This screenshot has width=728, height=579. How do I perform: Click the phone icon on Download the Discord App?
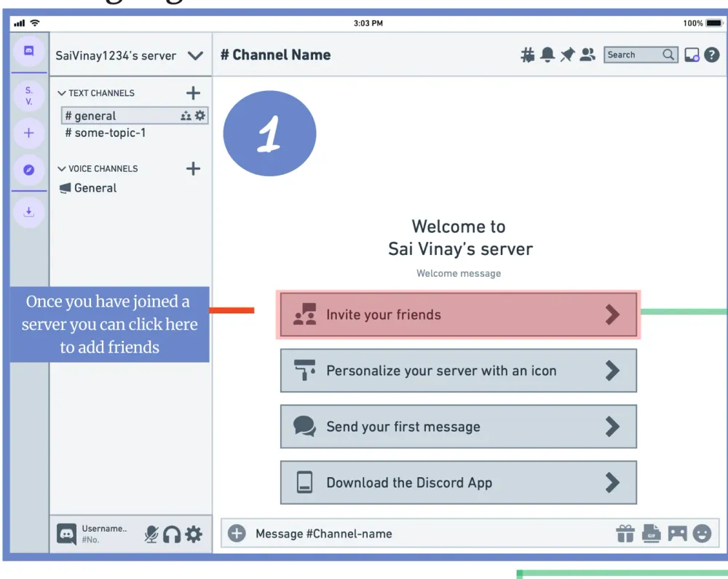tap(304, 482)
